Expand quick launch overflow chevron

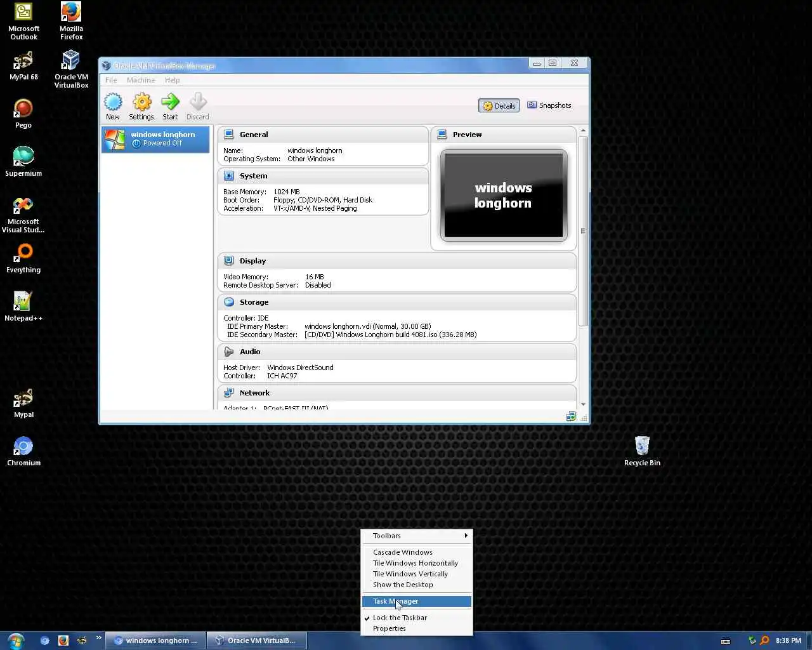pos(99,638)
